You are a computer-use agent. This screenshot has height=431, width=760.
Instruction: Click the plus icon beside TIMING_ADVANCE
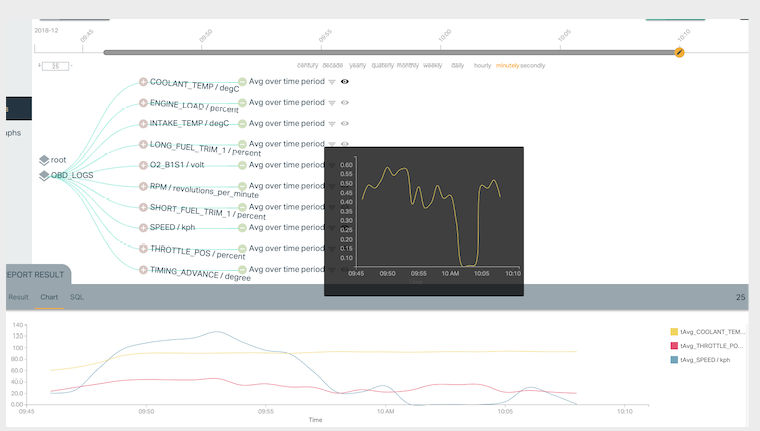point(143,269)
